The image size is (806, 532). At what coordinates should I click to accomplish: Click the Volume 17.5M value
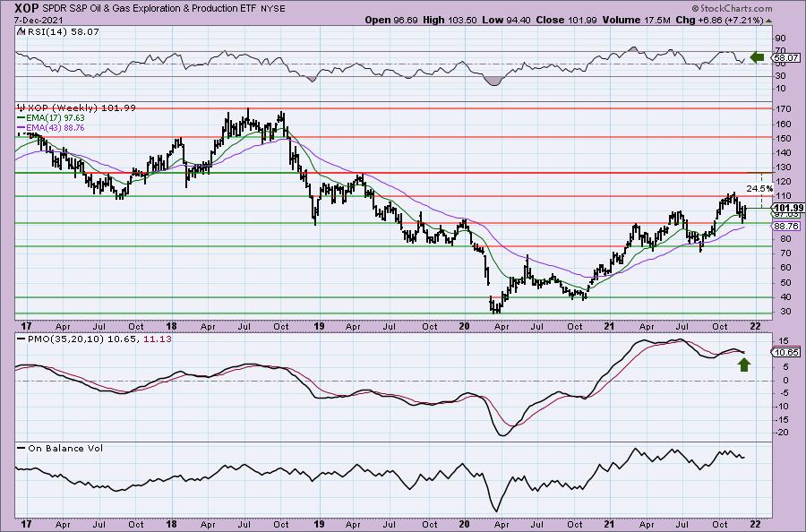[635, 20]
